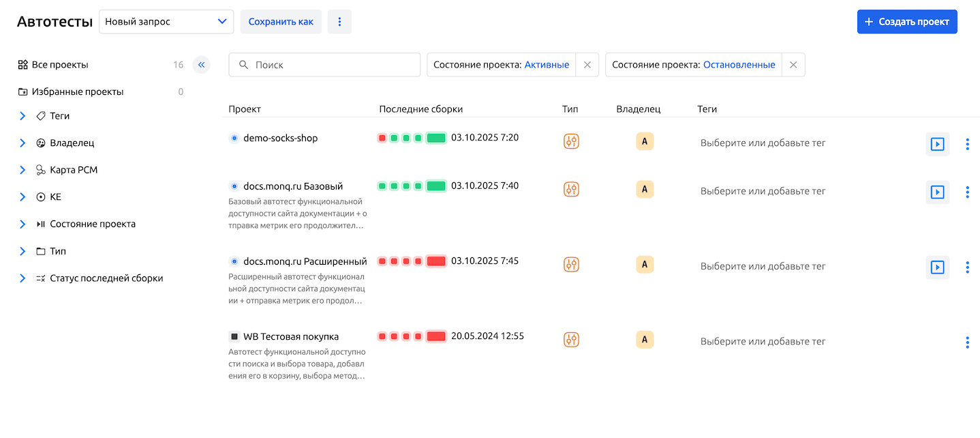
Task: Click the Создать проект button
Action: point(906,22)
